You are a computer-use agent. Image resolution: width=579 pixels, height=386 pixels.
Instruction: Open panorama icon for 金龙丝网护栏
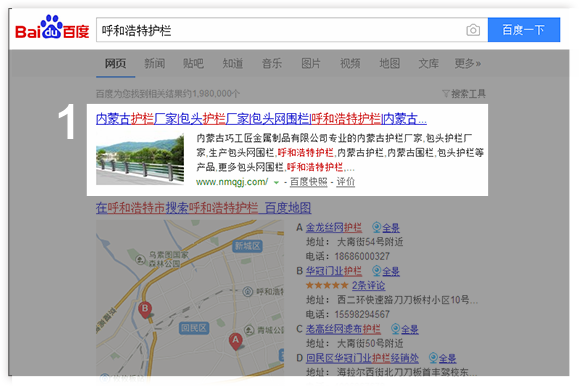[376, 227]
